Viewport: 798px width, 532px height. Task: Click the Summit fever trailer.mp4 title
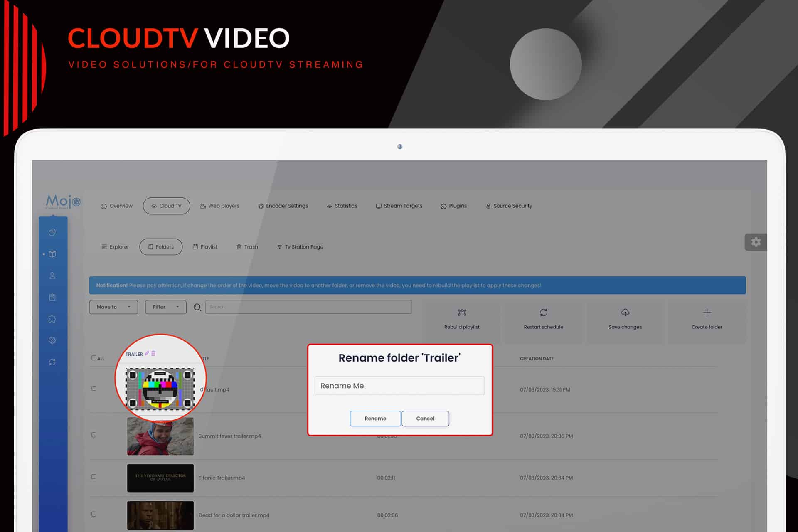point(230,436)
